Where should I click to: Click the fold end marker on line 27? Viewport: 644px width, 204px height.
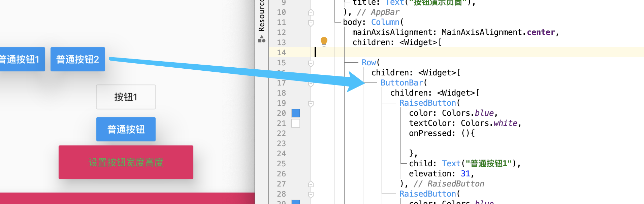tap(311, 184)
